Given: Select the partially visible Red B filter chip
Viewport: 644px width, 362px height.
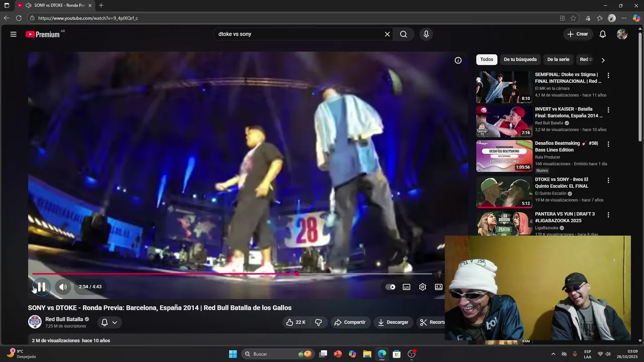Looking at the screenshot, I should tap(586, 59).
